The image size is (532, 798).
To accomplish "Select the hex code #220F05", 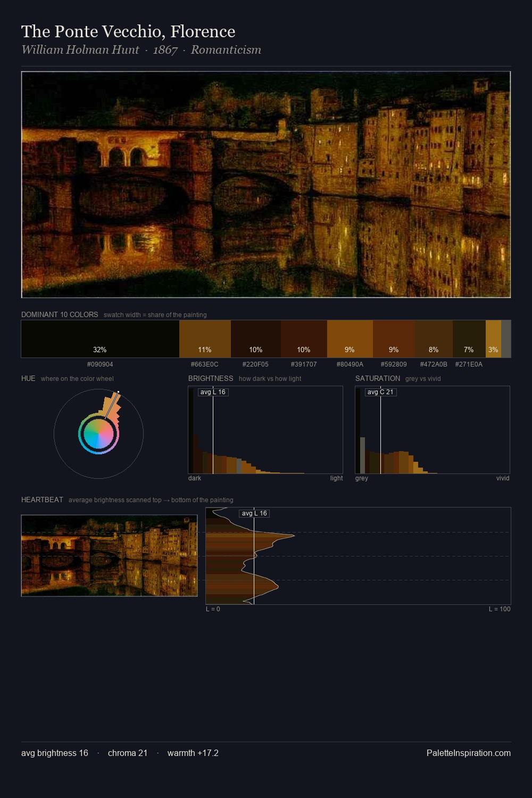I will coord(255,364).
